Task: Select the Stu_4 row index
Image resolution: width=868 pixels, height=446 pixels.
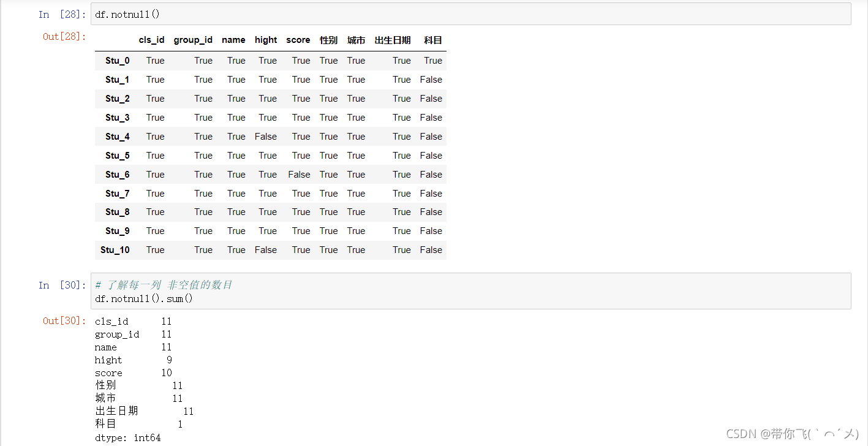Action: [118, 137]
